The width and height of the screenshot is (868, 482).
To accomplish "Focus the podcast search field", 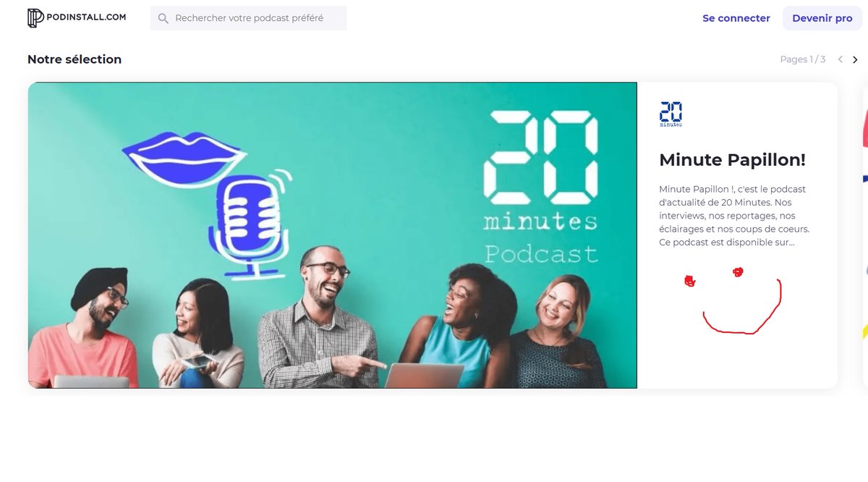I will pyautogui.click(x=248, y=18).
